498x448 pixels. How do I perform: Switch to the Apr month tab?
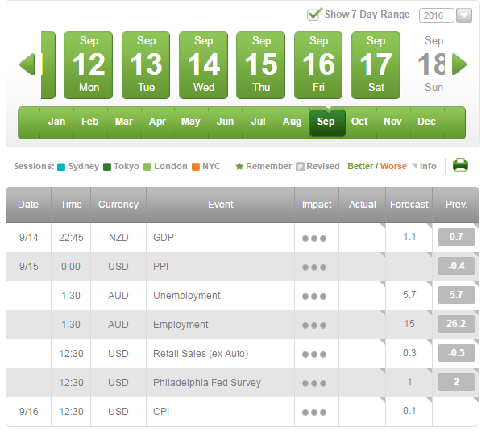(x=157, y=122)
